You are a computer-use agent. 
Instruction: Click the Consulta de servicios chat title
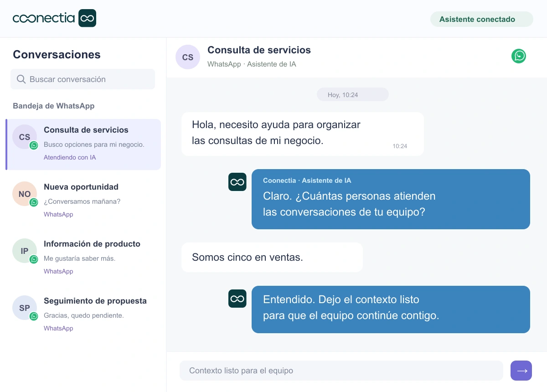pyautogui.click(x=259, y=50)
